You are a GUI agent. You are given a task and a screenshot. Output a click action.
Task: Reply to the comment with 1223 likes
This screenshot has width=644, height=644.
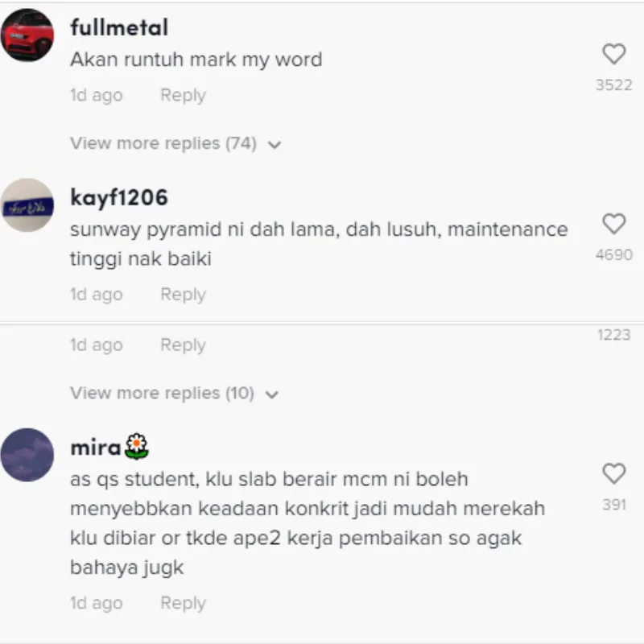184,345
